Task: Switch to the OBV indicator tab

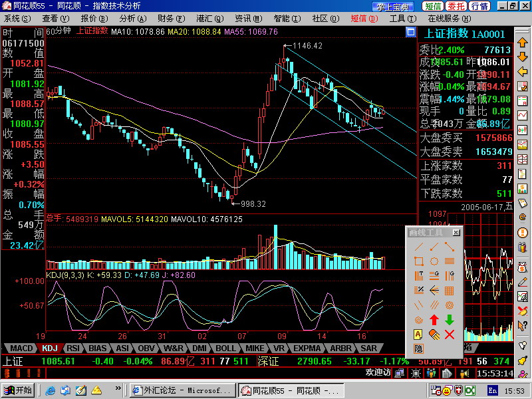Action: click(x=146, y=348)
